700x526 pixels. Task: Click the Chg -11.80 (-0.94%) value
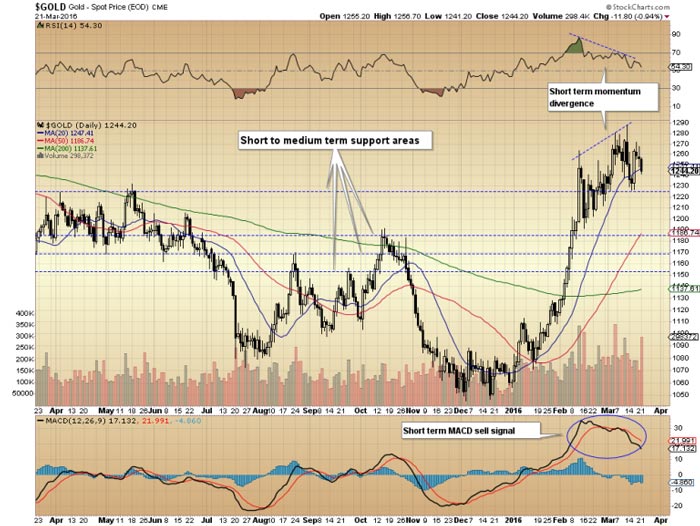(628, 16)
